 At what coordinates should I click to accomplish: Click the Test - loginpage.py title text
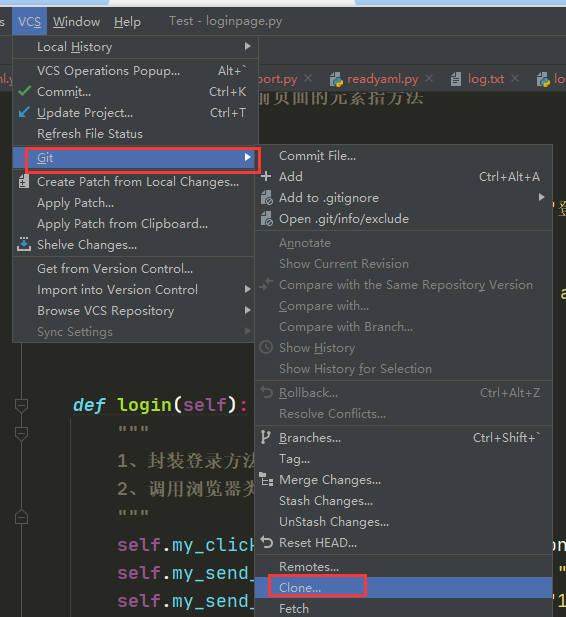[x=226, y=21]
